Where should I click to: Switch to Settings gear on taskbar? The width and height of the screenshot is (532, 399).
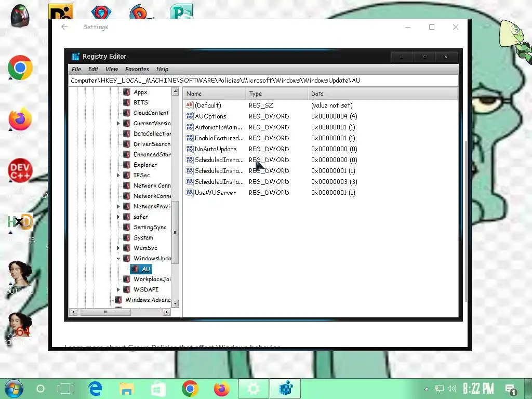(x=254, y=389)
